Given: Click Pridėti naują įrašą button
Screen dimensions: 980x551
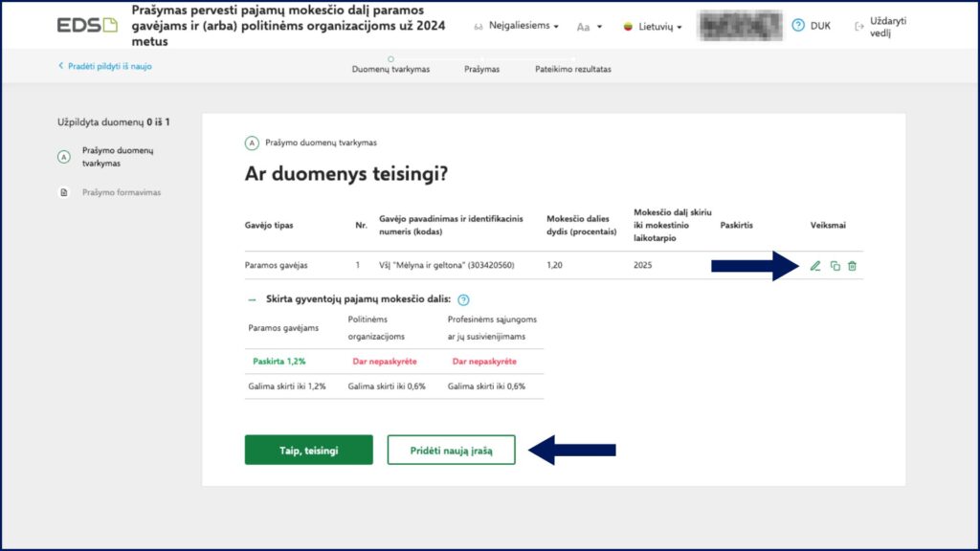Looking at the screenshot, I should point(451,450).
